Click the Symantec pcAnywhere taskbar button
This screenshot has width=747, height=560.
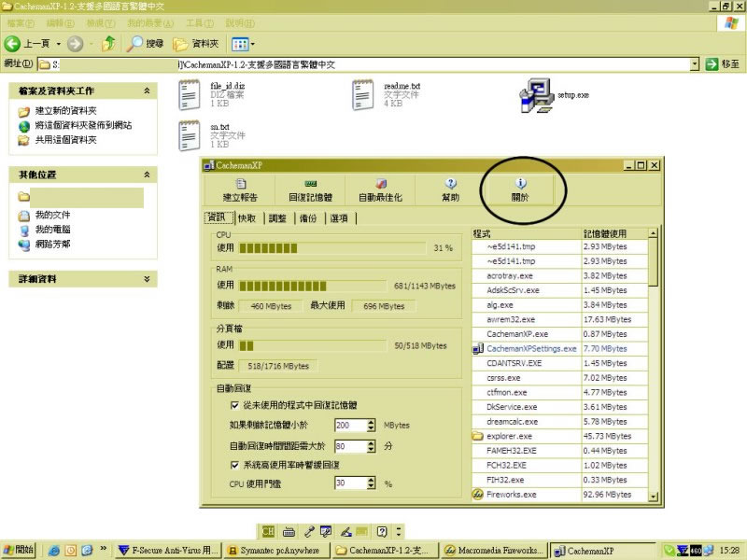coord(277,550)
